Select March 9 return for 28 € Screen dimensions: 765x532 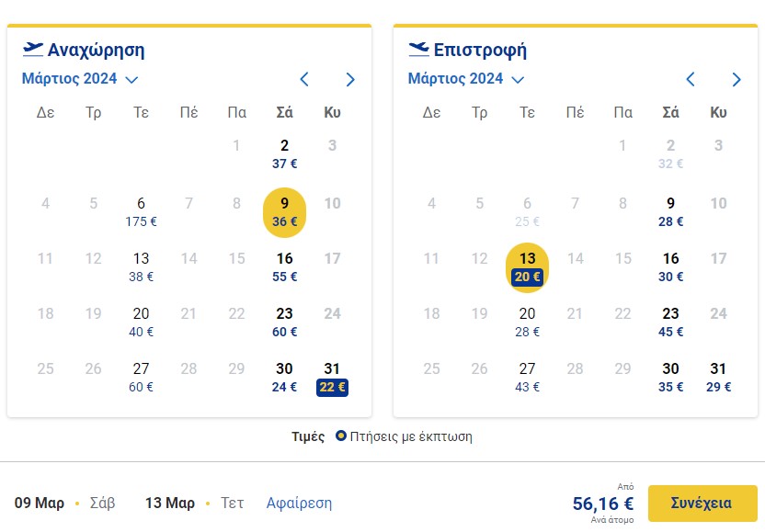click(671, 212)
